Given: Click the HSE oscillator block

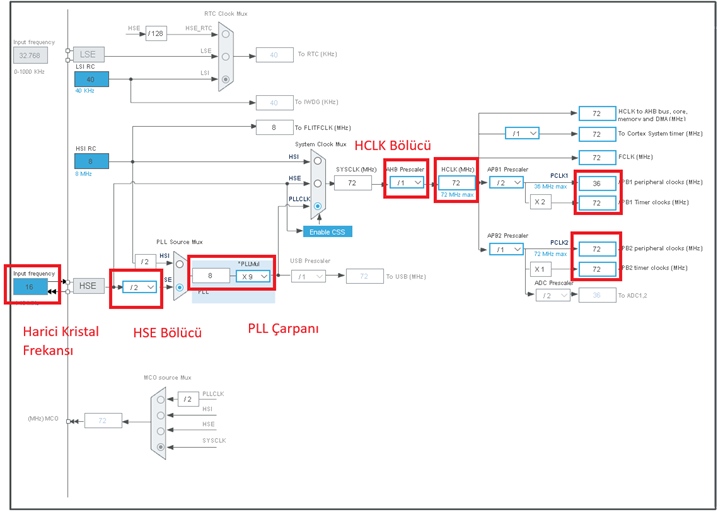Looking at the screenshot, I should point(89,286).
